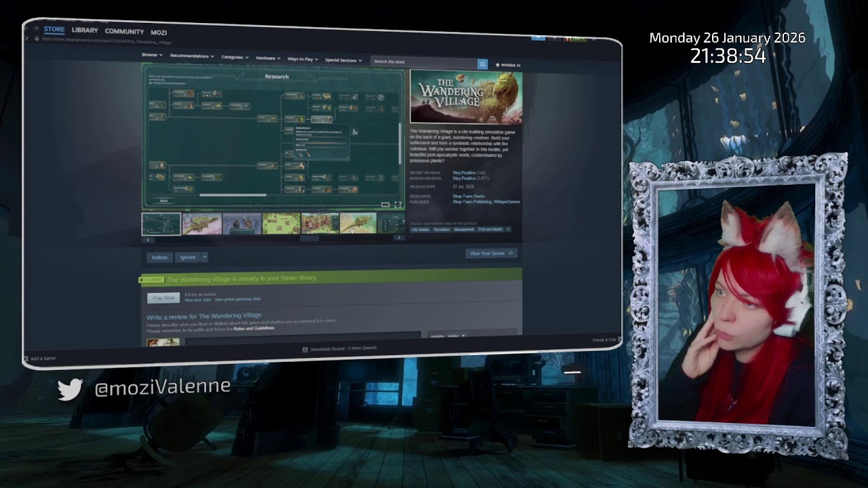The height and width of the screenshot is (488, 868).
Task: Open the View global gameplay stats link
Action: tap(238, 299)
